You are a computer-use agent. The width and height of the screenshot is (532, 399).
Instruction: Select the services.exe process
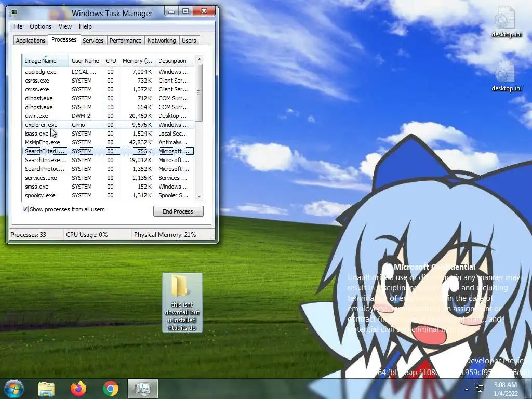click(108, 178)
